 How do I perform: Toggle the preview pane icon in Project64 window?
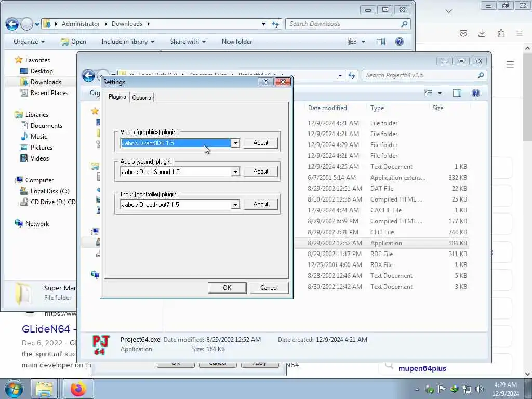pos(457,93)
